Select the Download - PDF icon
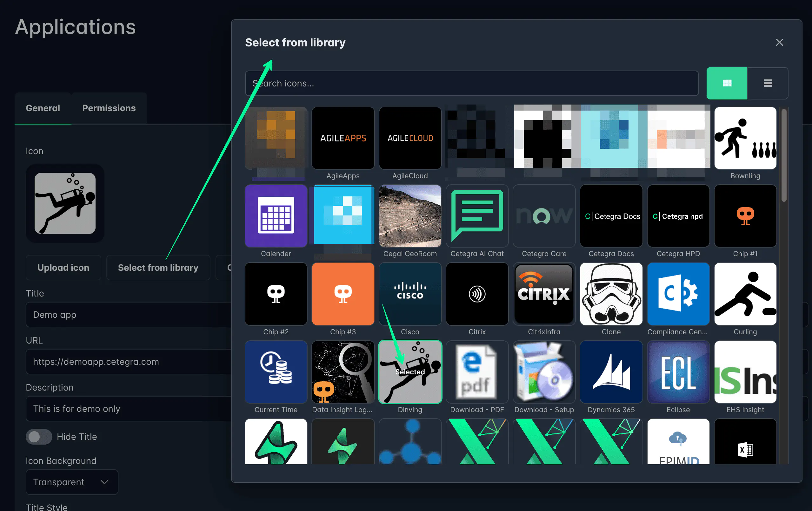This screenshot has height=511, width=812. 477,371
